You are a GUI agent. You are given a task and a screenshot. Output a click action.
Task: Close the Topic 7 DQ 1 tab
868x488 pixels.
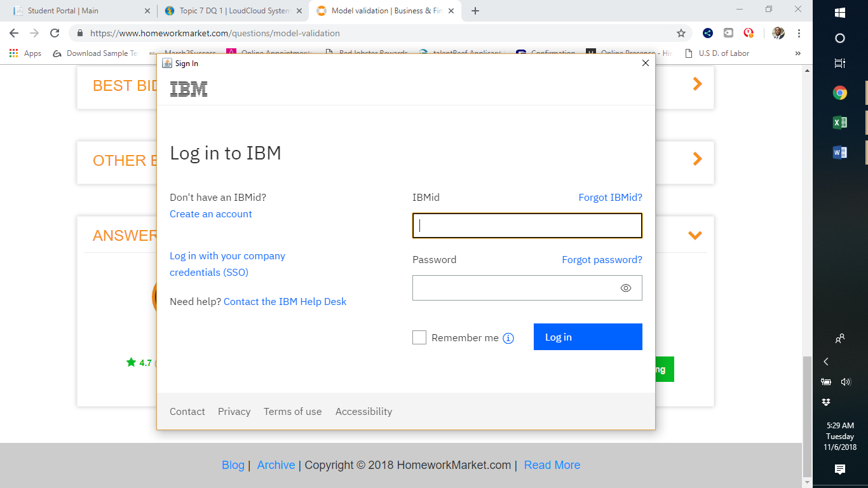pyautogui.click(x=299, y=11)
